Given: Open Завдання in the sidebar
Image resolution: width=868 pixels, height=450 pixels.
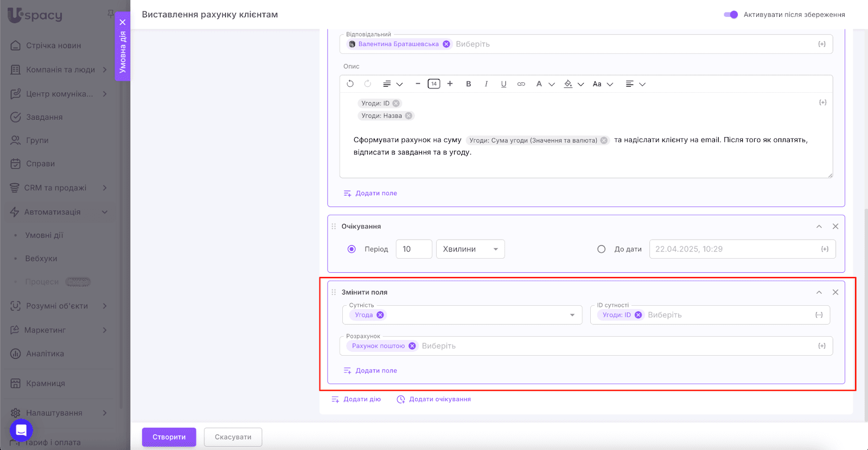Looking at the screenshot, I should [x=44, y=117].
